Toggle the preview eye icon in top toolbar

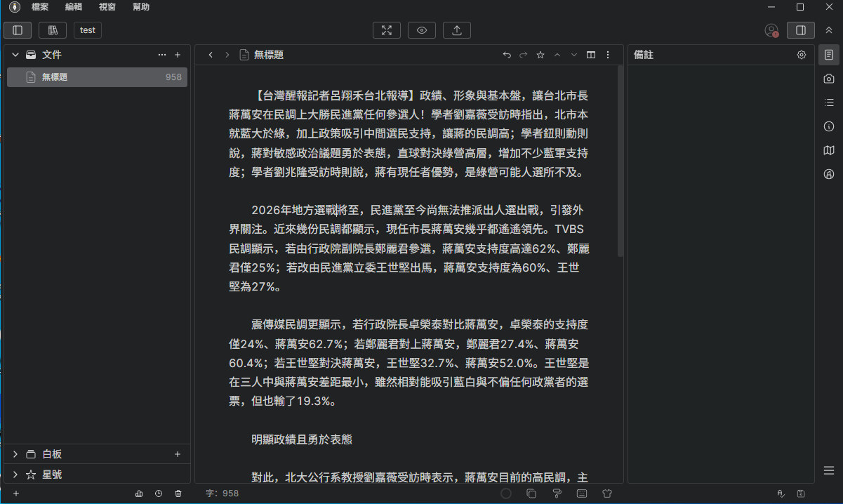pyautogui.click(x=421, y=30)
